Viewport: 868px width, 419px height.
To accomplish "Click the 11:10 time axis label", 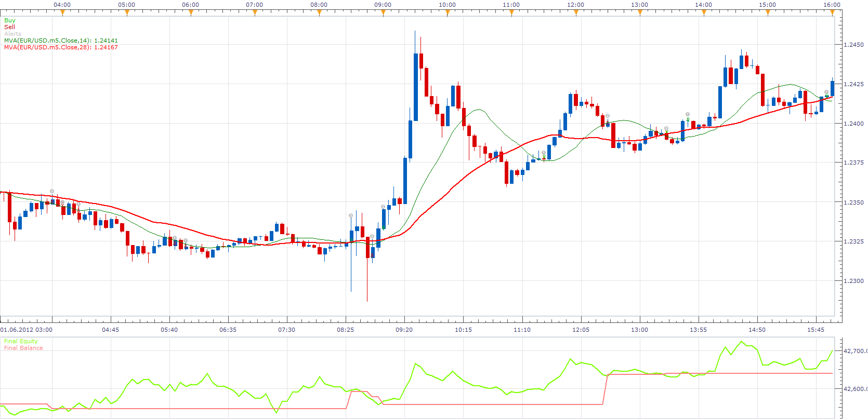I will point(522,330).
